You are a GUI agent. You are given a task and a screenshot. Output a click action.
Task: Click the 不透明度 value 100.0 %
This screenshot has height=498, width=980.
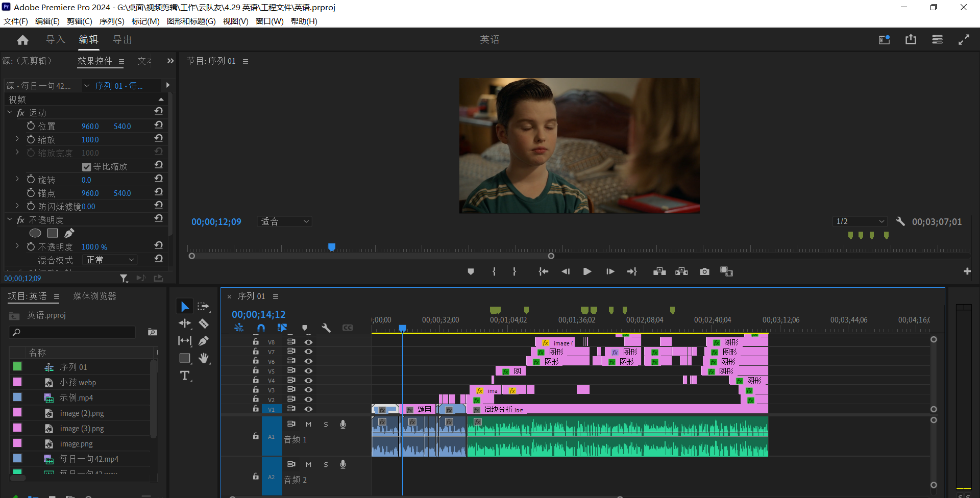click(94, 247)
